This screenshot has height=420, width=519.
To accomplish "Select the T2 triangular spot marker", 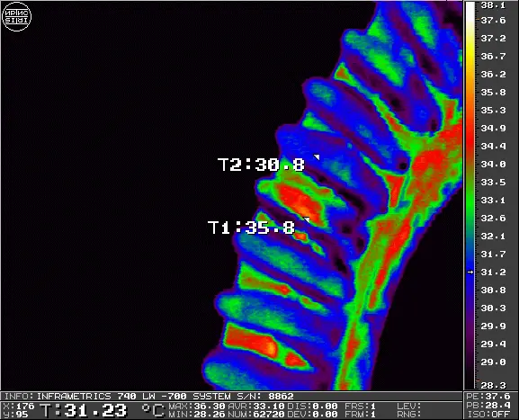I will coord(318,156).
